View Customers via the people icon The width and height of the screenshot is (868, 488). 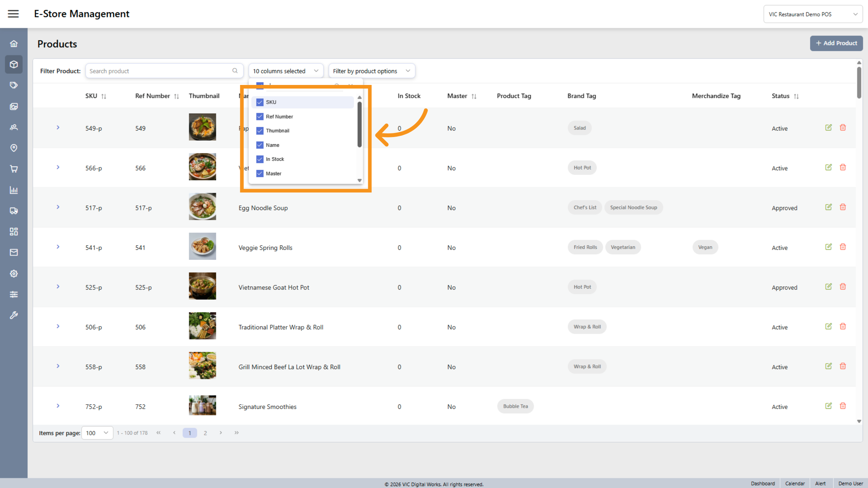coord(14,127)
